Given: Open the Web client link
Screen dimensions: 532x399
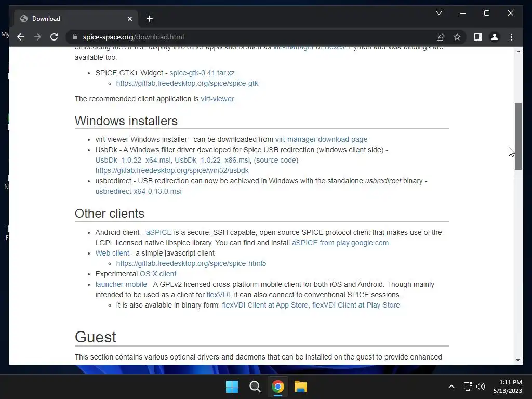Looking at the screenshot, I should click(x=112, y=253).
